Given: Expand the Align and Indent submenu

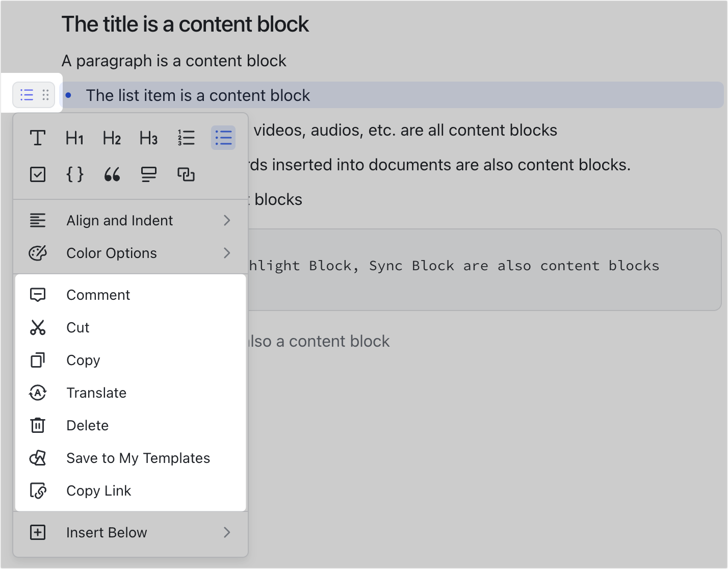Looking at the screenshot, I should (119, 220).
